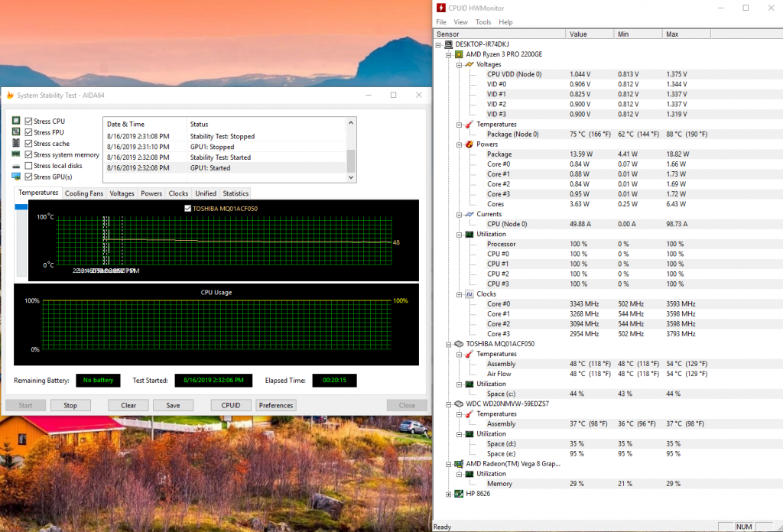
Task: Open the Help menu in HWMonitor
Action: click(505, 22)
